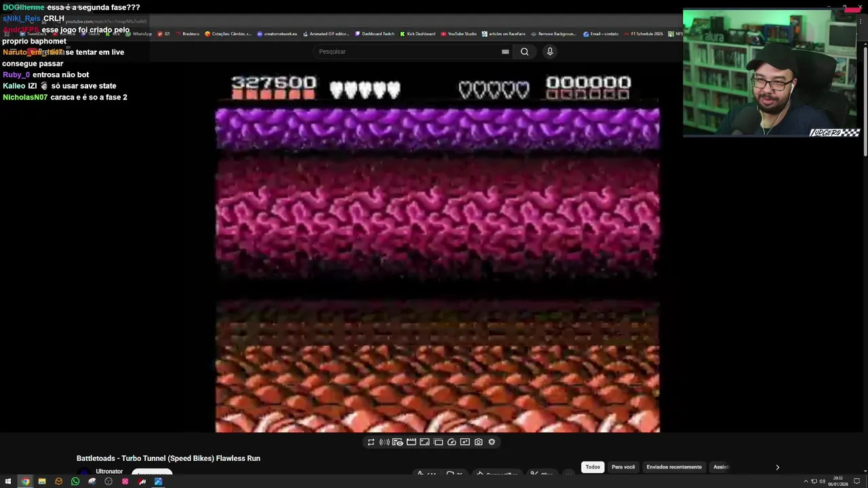Open the Ultronator channel link
The height and width of the screenshot is (488, 868).
[109, 471]
